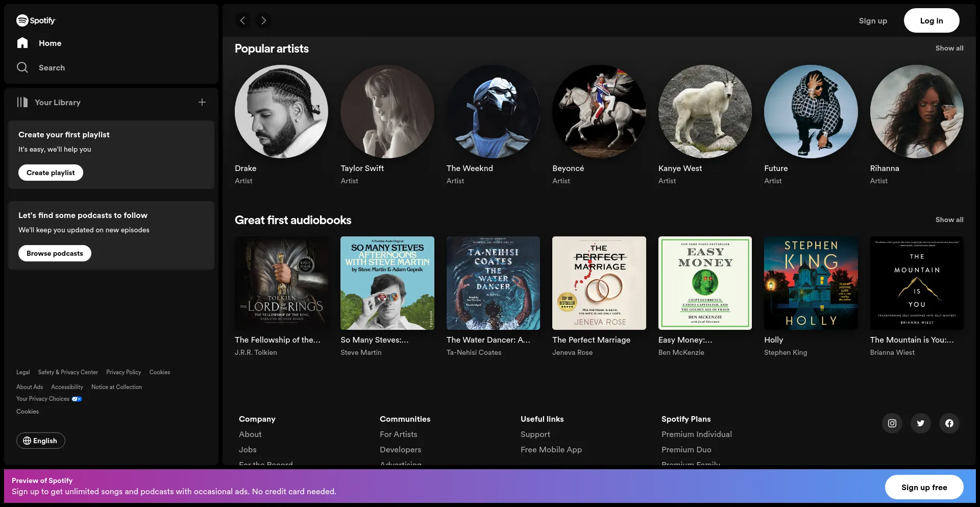Open the For Artists link
Screen dimensions: 980x507
click(x=398, y=434)
